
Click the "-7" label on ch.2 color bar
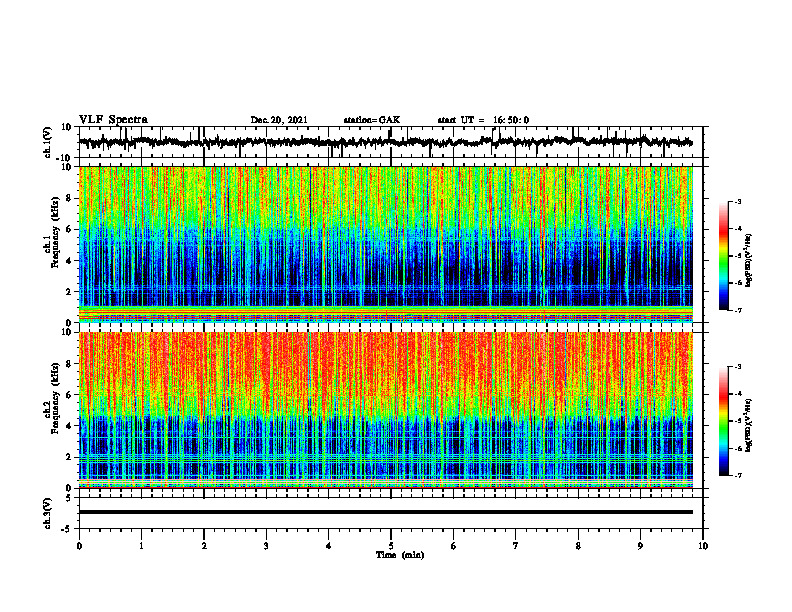point(738,475)
